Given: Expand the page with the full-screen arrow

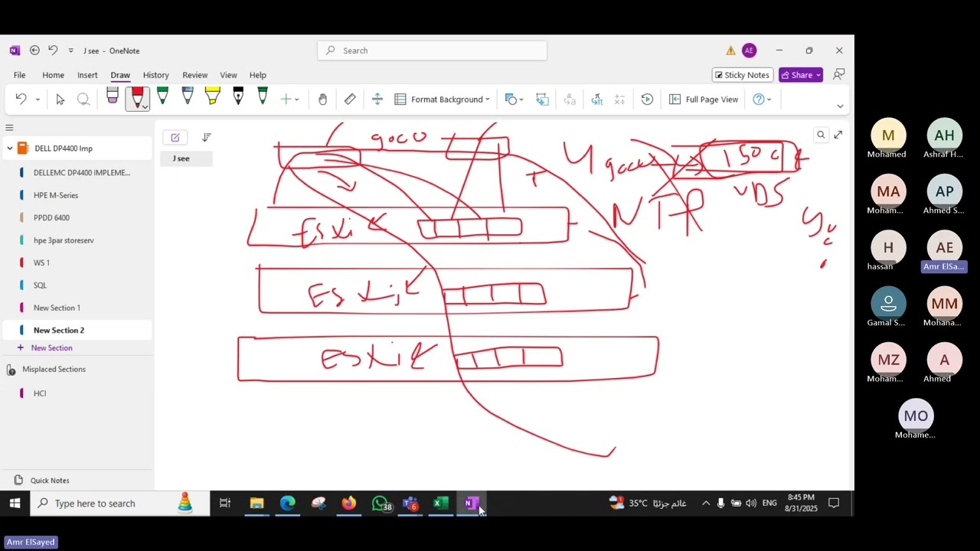Looking at the screenshot, I should (x=838, y=135).
